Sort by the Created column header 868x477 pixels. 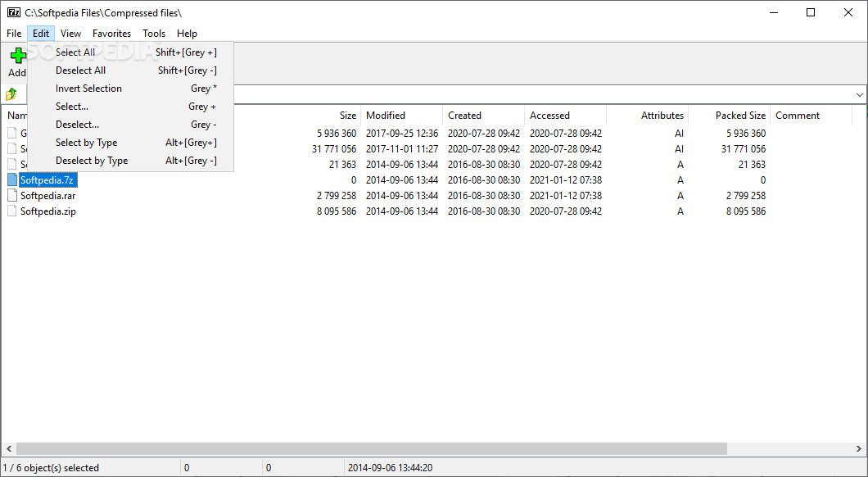[464, 116]
